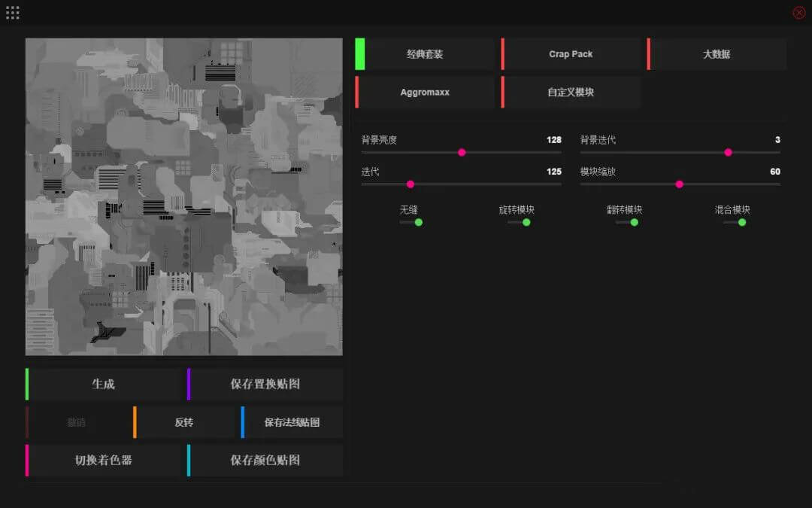Click 保存法线贴图 to save normal map

tap(292, 422)
